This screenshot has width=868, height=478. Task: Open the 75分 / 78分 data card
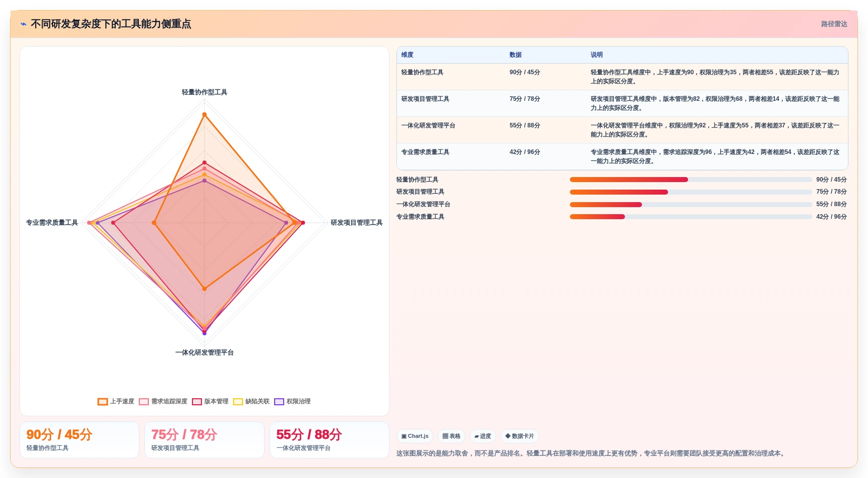[x=204, y=440]
